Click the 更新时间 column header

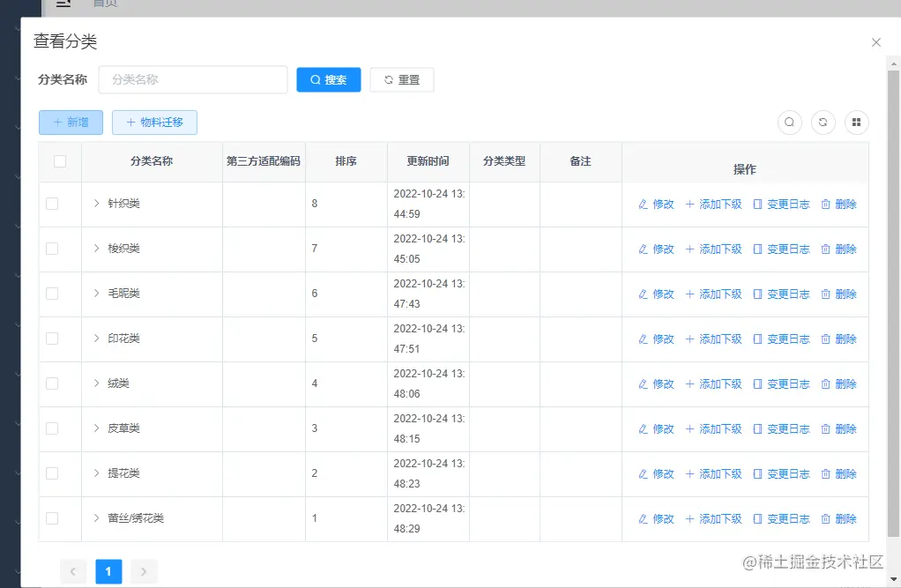point(428,161)
